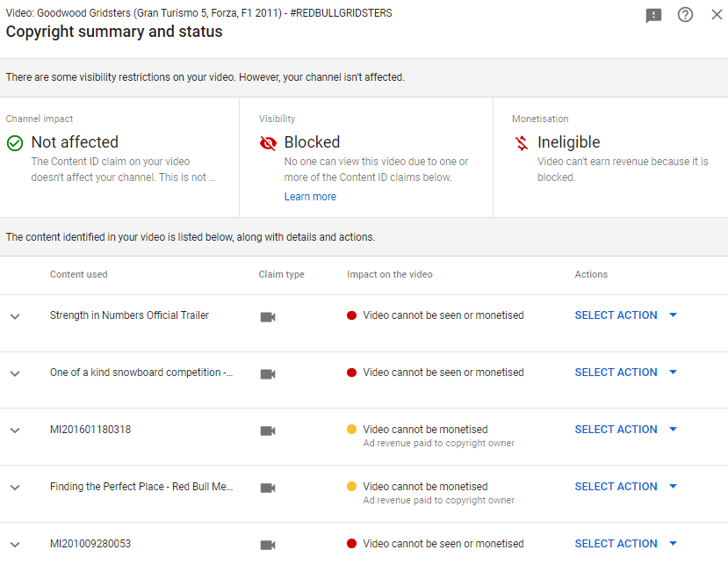This screenshot has height=579, width=728.
Task: Click the Finding the Perfect Place - Red Bull title
Action: click(141, 487)
